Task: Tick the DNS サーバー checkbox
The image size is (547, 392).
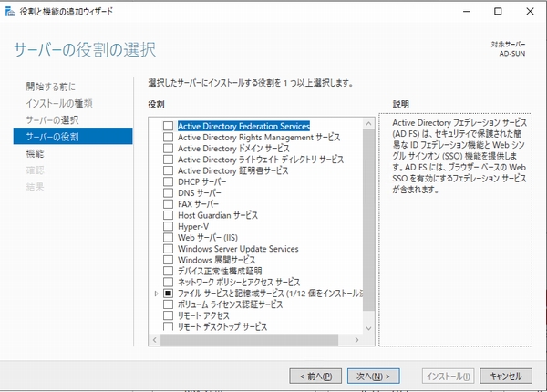Action: point(168,193)
